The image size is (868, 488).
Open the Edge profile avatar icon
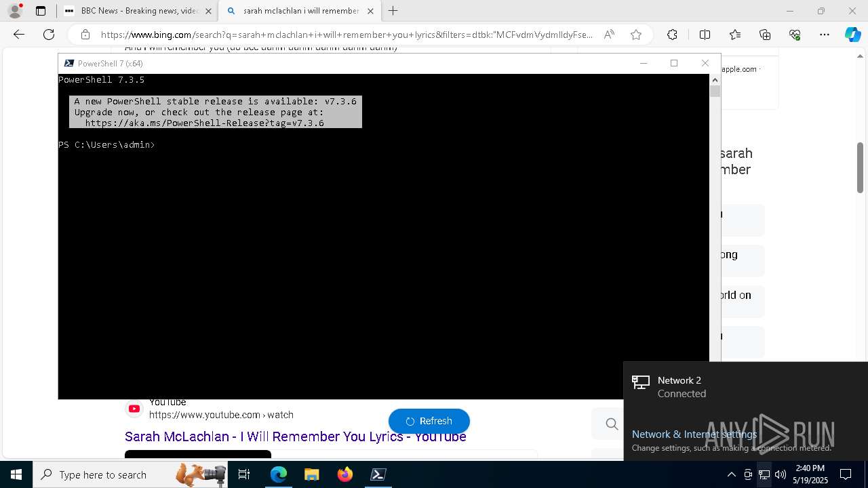point(14,11)
